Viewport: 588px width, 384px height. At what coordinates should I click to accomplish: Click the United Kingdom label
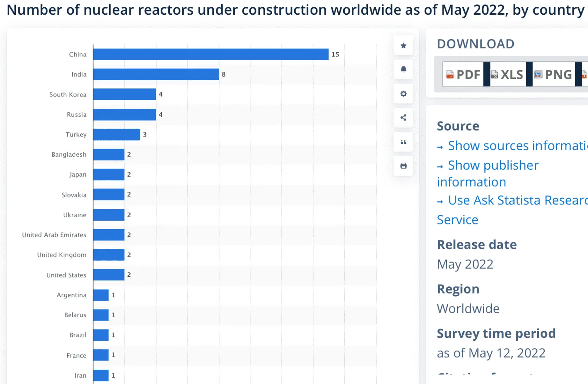62,255
